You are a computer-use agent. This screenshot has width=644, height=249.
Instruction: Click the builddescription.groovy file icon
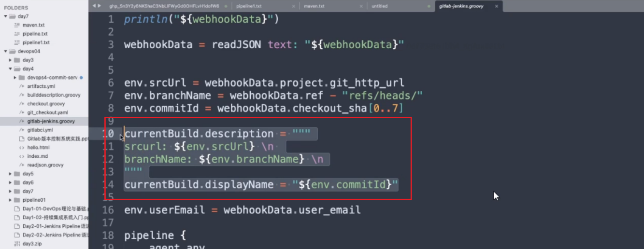click(x=22, y=95)
